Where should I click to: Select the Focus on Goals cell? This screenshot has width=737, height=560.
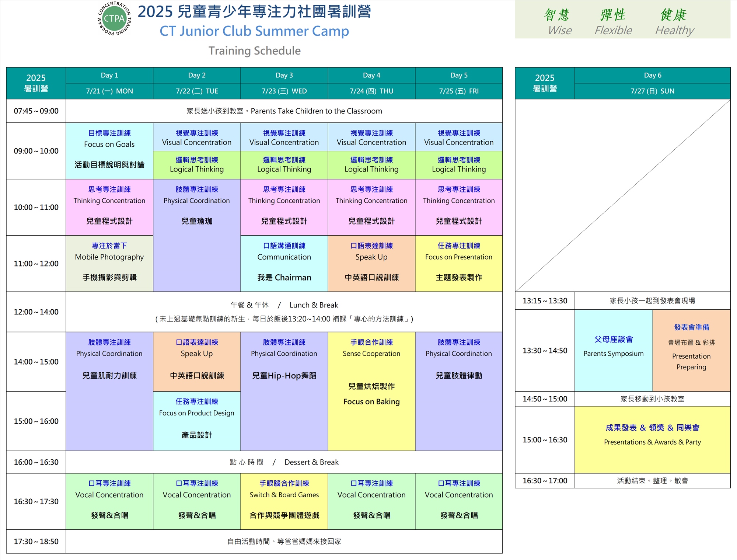coord(109,150)
